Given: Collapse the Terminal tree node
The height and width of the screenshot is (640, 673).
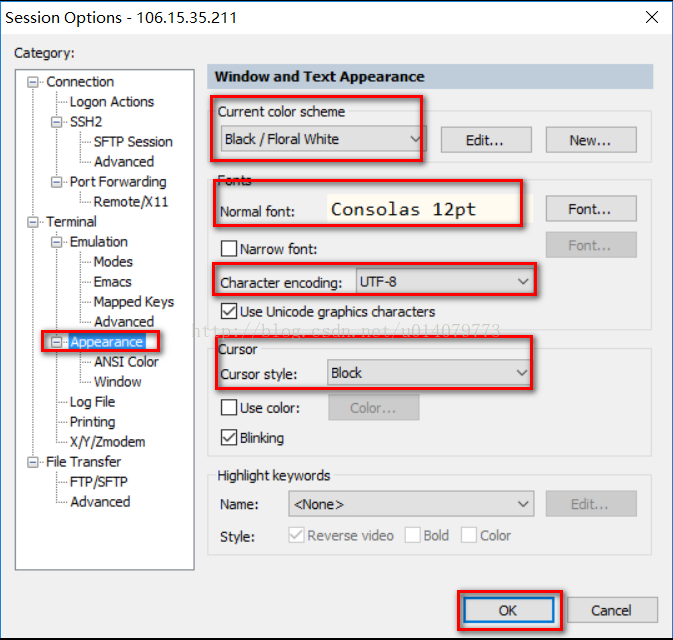Looking at the screenshot, I should point(33,222).
